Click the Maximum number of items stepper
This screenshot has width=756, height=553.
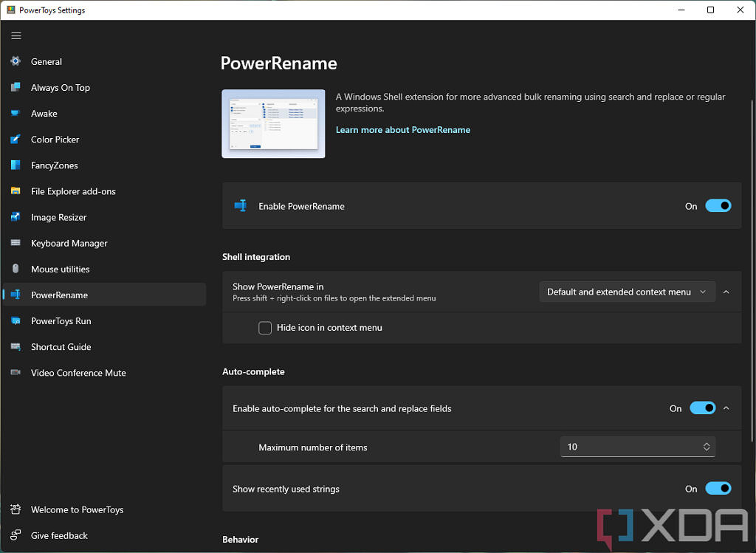point(707,447)
